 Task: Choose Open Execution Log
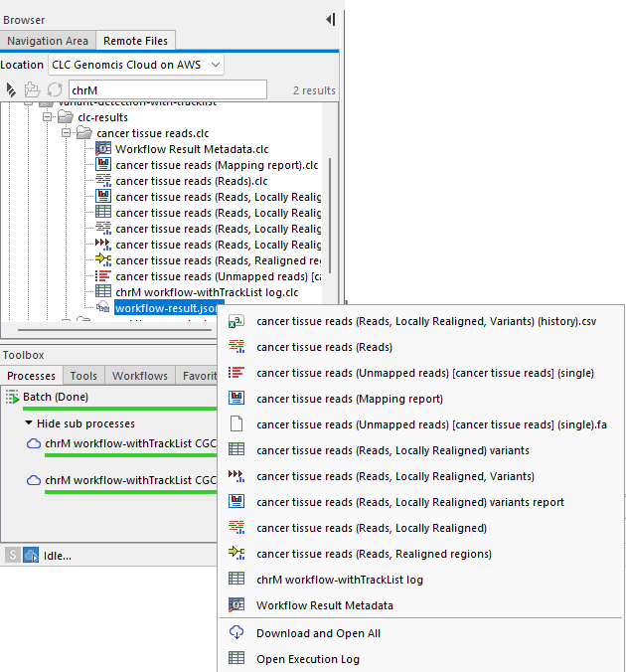420,659
